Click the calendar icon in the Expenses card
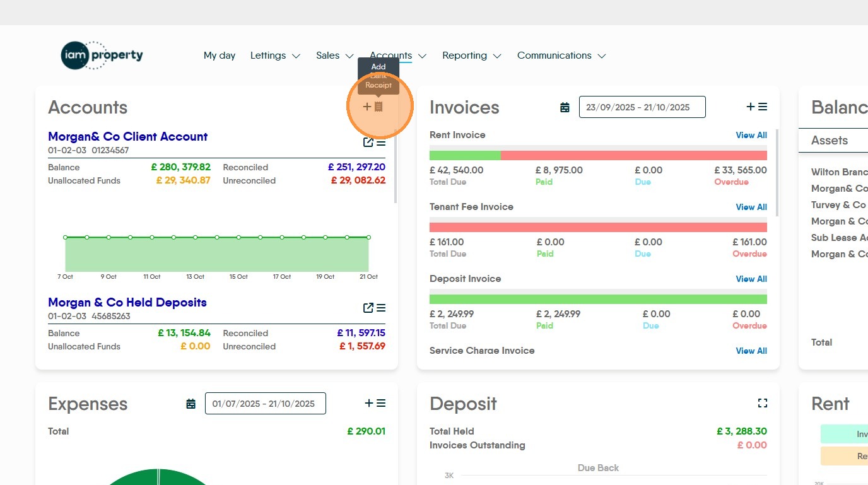The height and width of the screenshot is (485, 868). 191,404
